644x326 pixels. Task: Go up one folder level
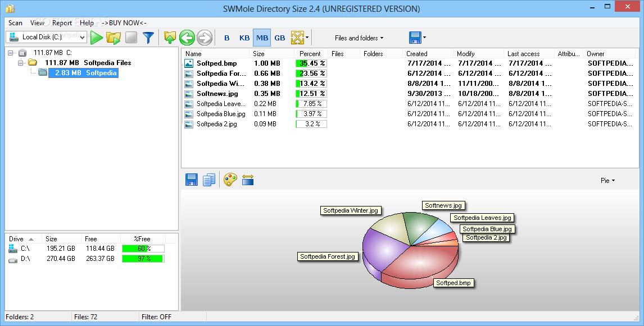coord(170,38)
